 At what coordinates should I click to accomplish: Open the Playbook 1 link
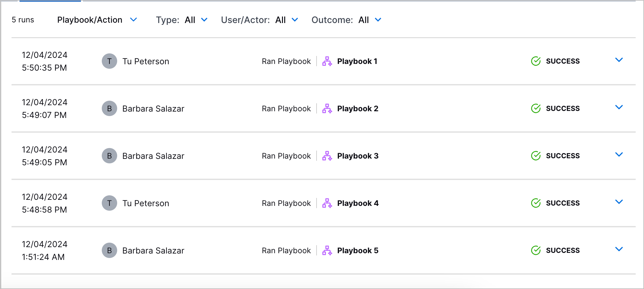pyautogui.click(x=357, y=61)
